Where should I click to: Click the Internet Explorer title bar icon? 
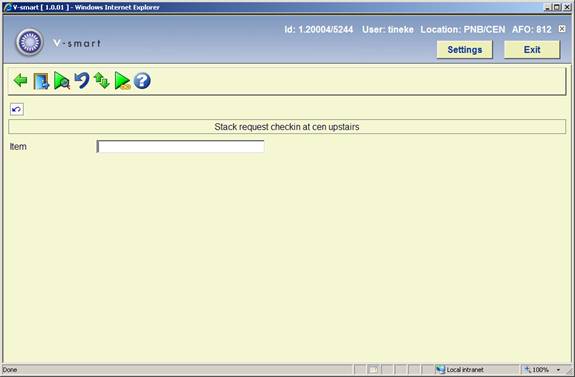click(7, 7)
